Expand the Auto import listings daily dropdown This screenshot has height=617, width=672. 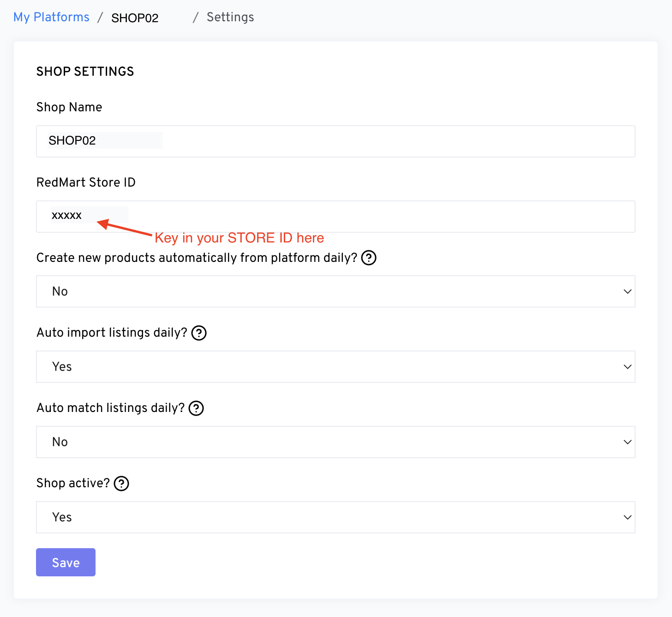335,367
